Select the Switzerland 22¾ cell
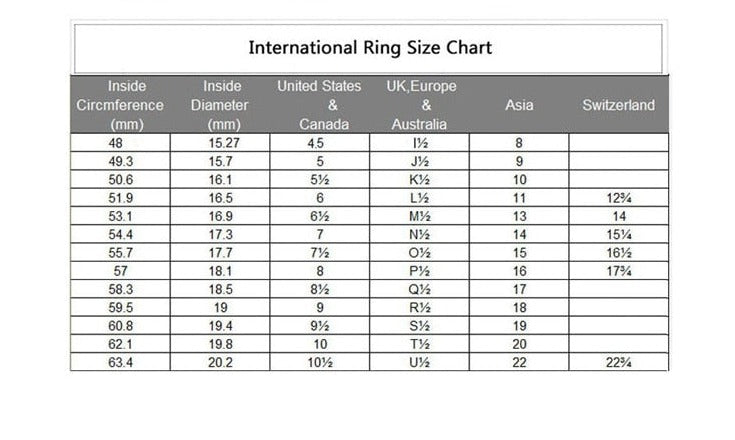This screenshot has height=440, width=735. (618, 361)
